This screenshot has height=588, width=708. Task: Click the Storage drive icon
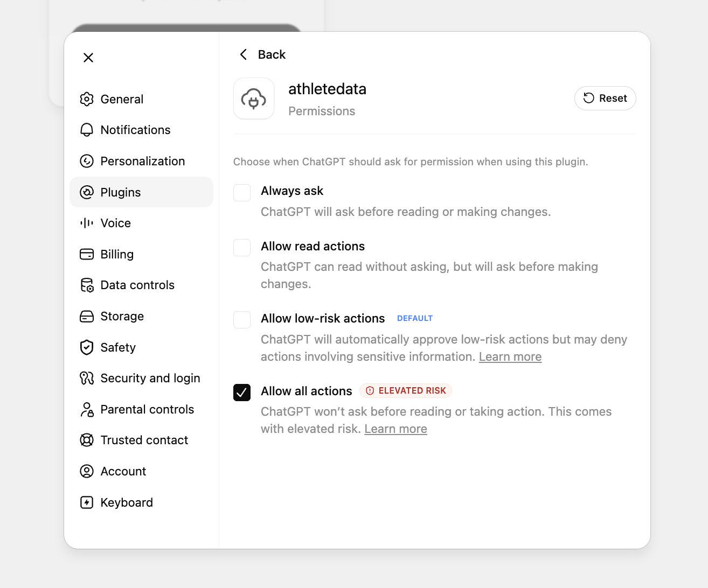(87, 316)
